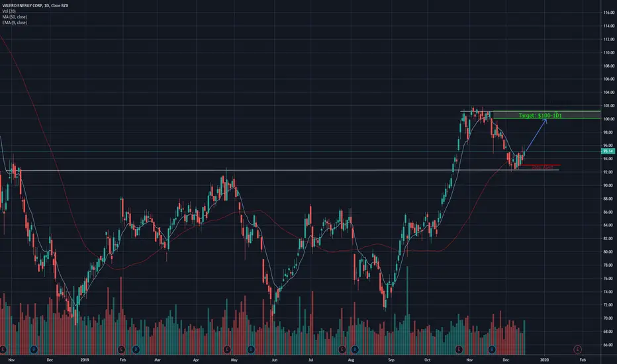Select the MA (50, close) indicator legend

15,17
